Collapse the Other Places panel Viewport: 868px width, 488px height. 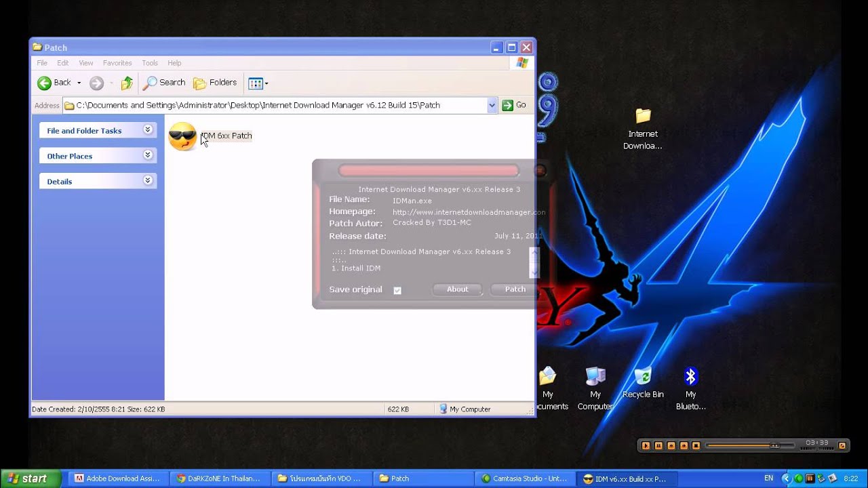tap(148, 155)
